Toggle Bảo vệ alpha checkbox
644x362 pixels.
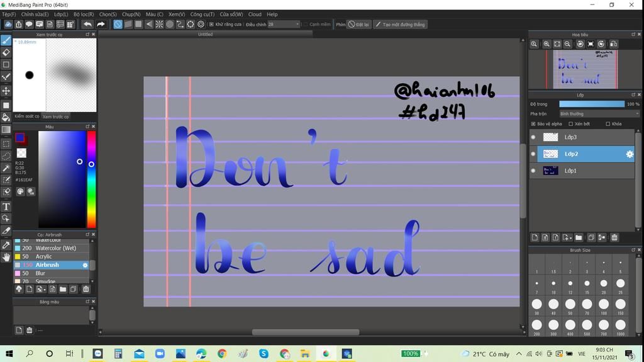tap(533, 124)
